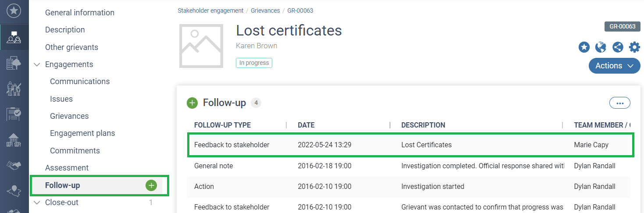Image resolution: width=644 pixels, height=213 pixels.
Task: Click the GR-00063 reference badge
Action: pos(623,26)
